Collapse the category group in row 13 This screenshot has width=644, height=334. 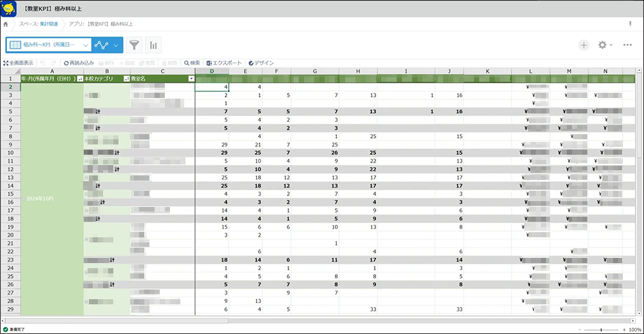click(x=86, y=177)
